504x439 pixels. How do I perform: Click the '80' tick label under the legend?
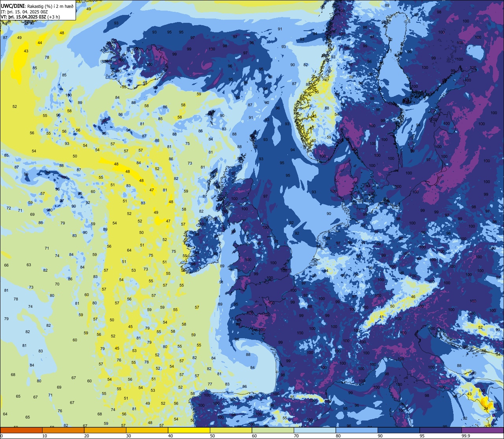[338, 436]
